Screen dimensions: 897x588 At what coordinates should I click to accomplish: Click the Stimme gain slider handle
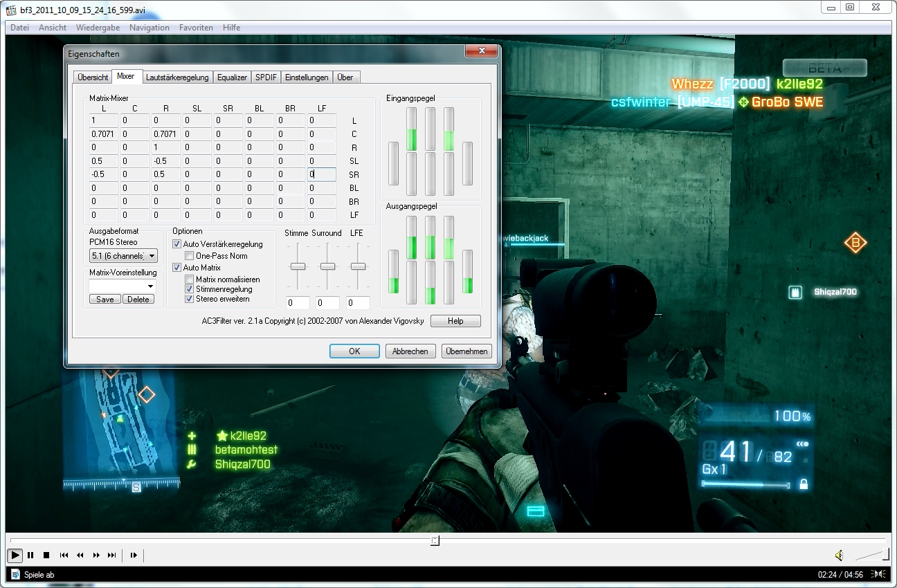[298, 266]
